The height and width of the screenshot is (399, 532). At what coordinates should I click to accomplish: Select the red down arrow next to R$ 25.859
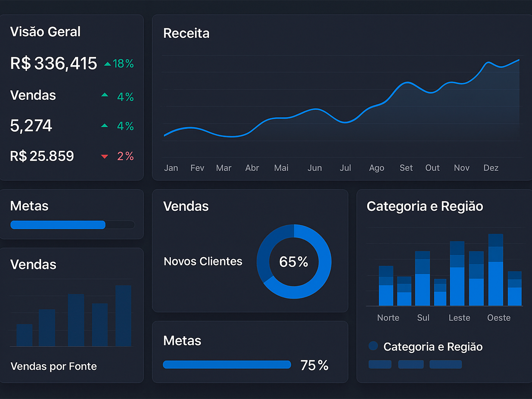[105, 156]
